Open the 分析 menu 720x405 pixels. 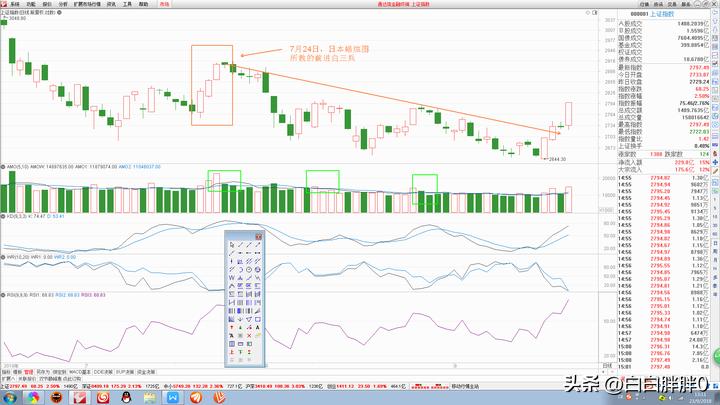(63, 4)
